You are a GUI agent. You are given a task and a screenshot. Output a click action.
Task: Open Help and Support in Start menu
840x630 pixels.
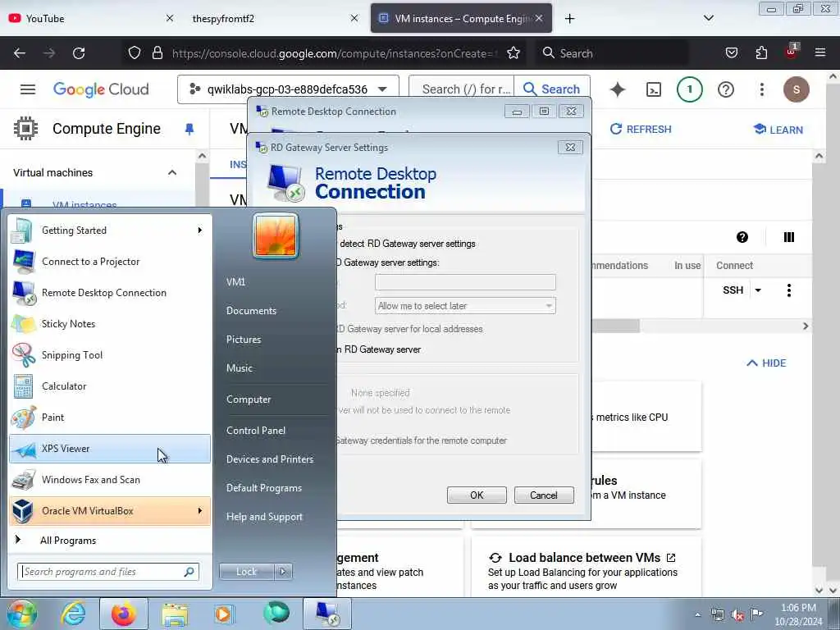pyautogui.click(x=264, y=517)
